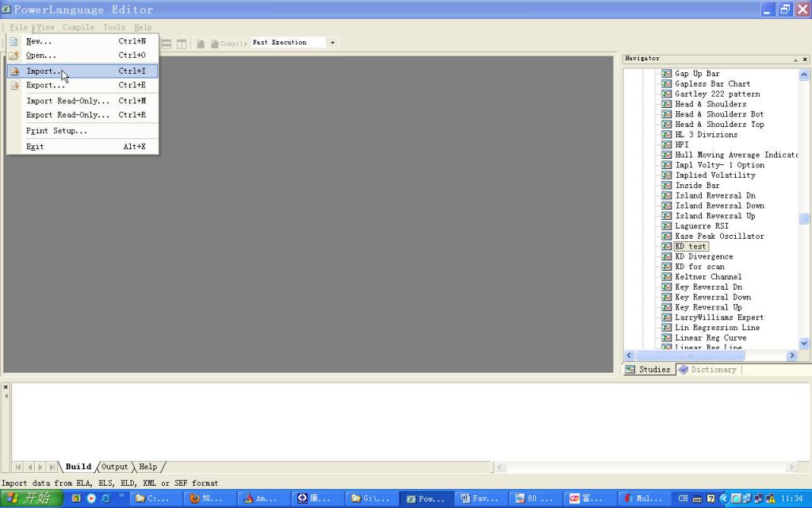This screenshot has height=508, width=812.
Task: Click the vertical tile windows toolbar icon
Action: pos(182,44)
